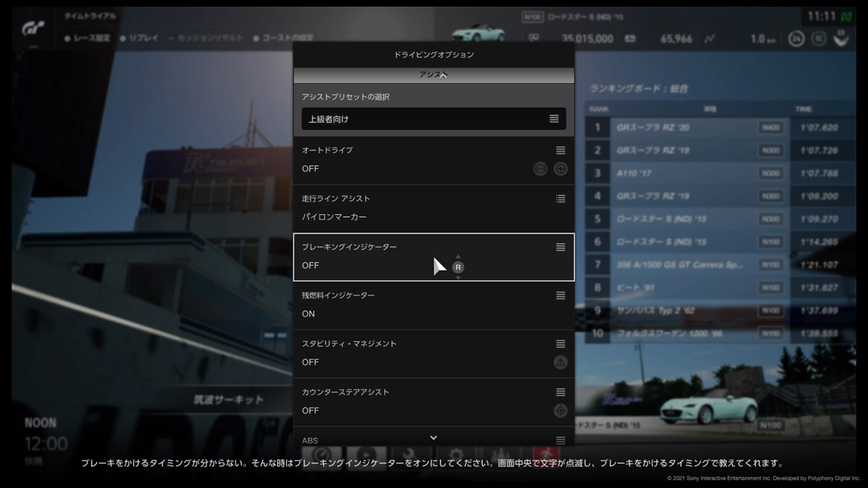The width and height of the screenshot is (868, 488).
Task: Select 走行ライン アシスト パイロンマーカー option
Action: tap(334, 217)
